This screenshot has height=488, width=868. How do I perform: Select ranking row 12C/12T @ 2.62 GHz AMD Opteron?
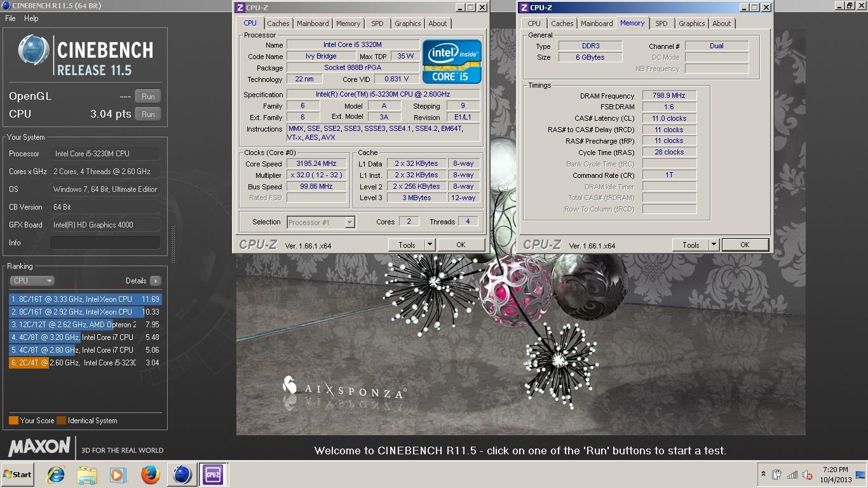pyautogui.click(x=85, y=325)
